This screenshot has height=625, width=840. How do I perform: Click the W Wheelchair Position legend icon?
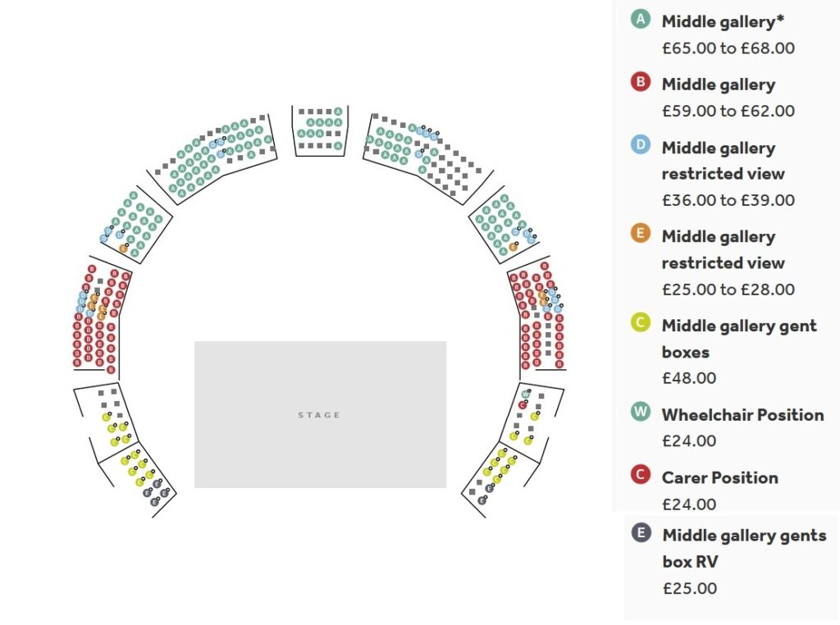(x=640, y=412)
